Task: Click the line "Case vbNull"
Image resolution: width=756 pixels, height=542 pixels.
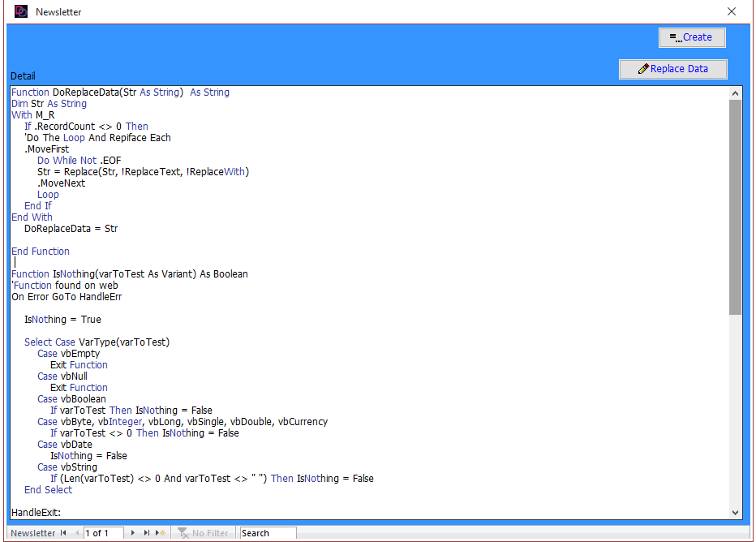Action: [x=62, y=376]
